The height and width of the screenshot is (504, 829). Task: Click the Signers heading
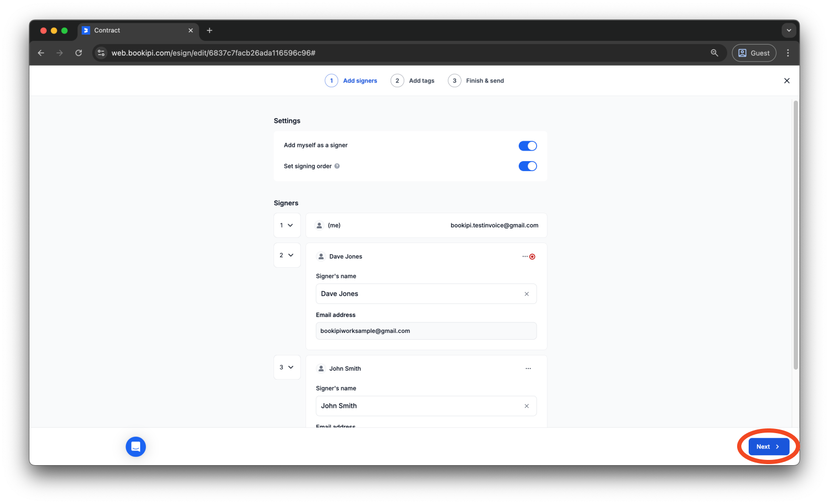pos(286,203)
